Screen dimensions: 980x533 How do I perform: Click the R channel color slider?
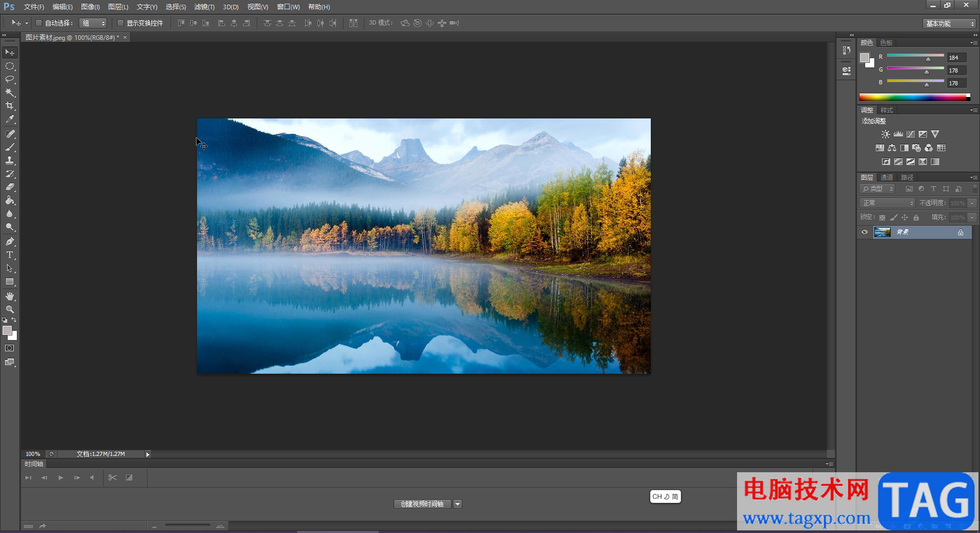pos(915,56)
